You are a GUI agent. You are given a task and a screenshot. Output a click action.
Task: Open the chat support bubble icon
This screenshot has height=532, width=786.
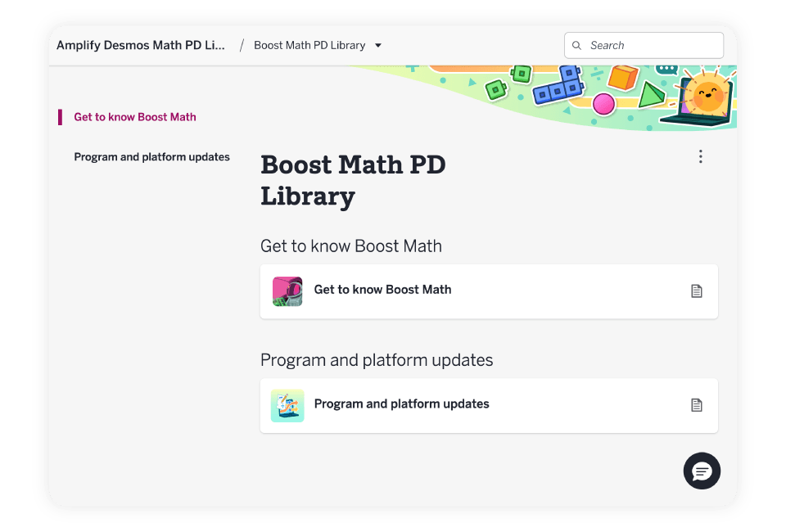click(702, 471)
